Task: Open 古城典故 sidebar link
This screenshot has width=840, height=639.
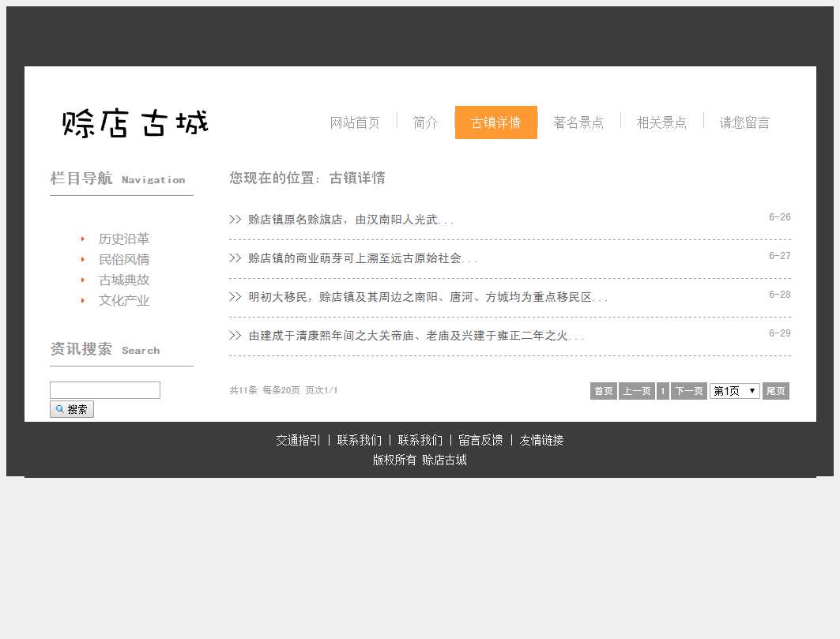Action: coord(123,280)
